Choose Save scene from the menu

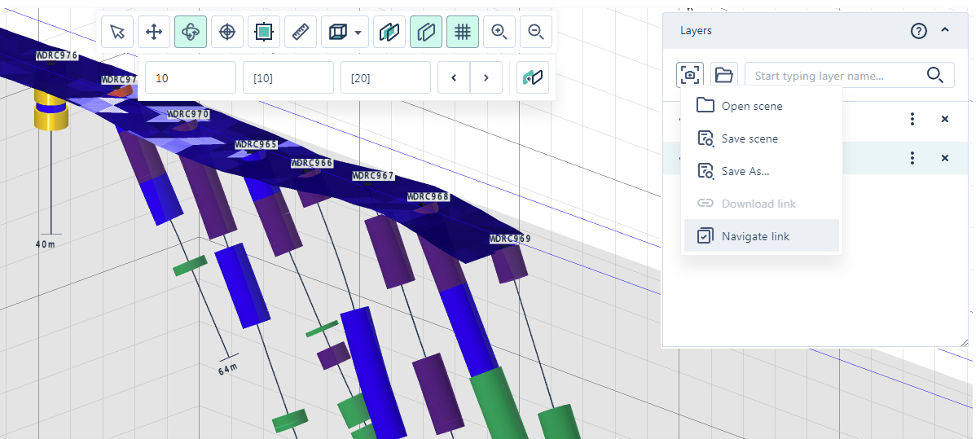pos(749,138)
